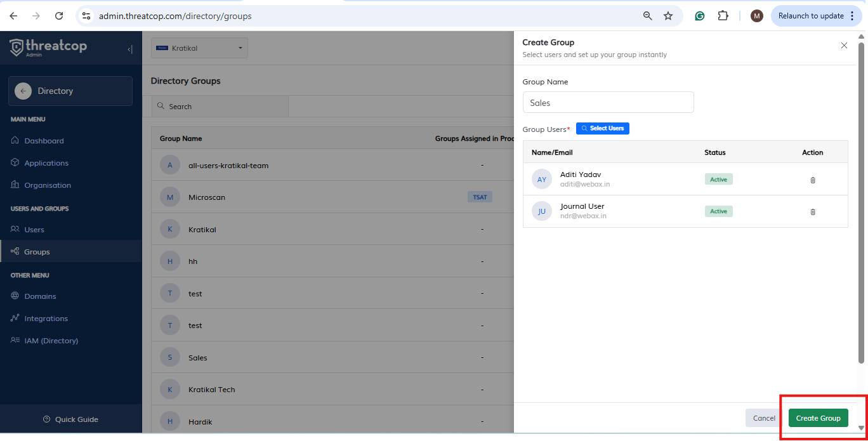Bookmark this page with star icon
Viewport: 868px width, 441px height.
(668, 16)
